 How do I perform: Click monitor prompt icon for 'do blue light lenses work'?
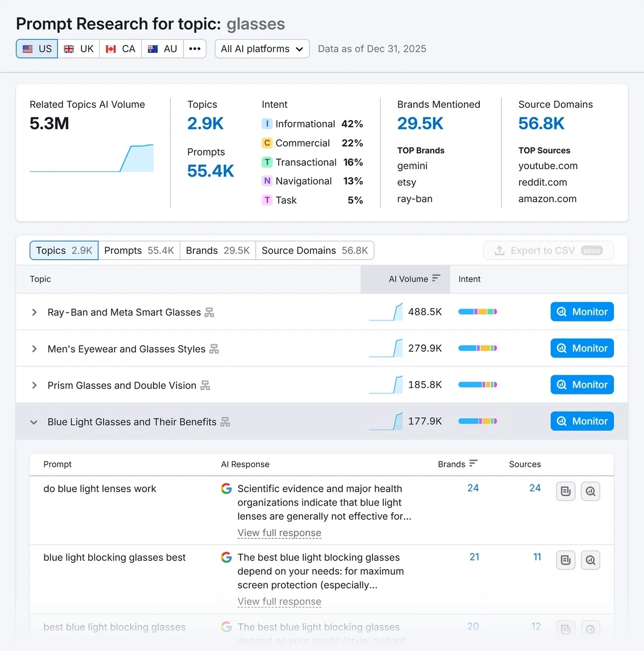point(590,491)
